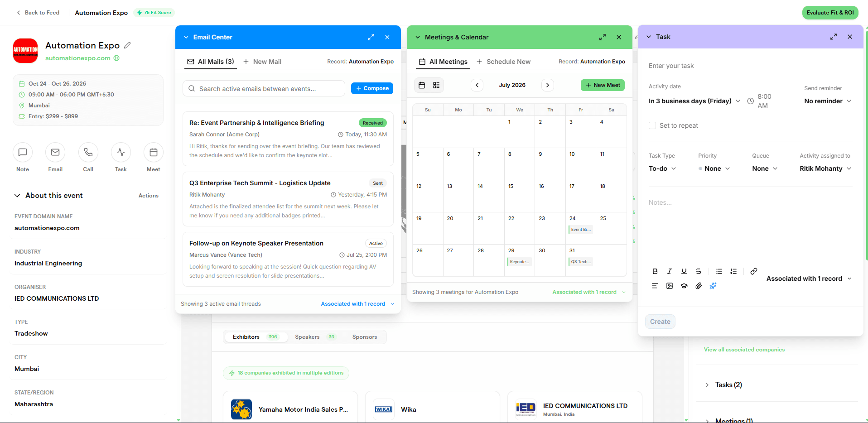Insert a link in task notes
868x423 pixels.
[x=754, y=271]
